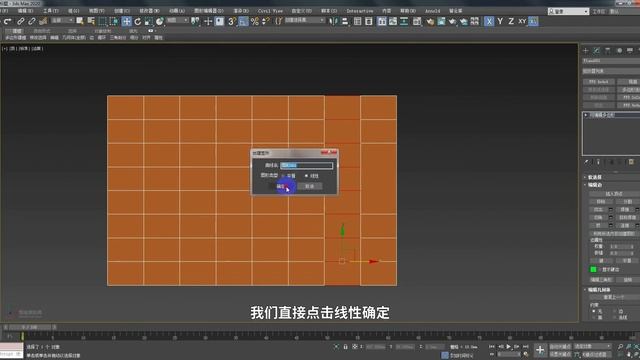Toggle the Spinner Snap icon
640x360 pixels.
266,21
